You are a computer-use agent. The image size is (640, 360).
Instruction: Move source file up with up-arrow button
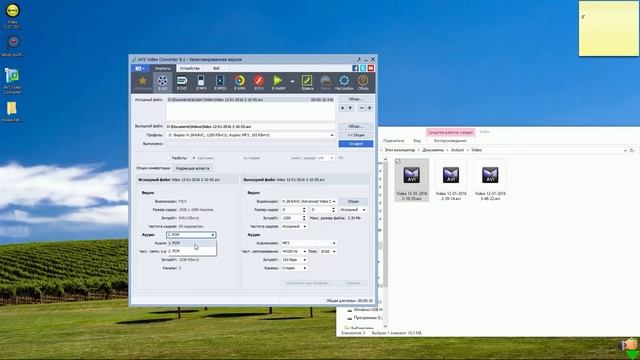342,108
